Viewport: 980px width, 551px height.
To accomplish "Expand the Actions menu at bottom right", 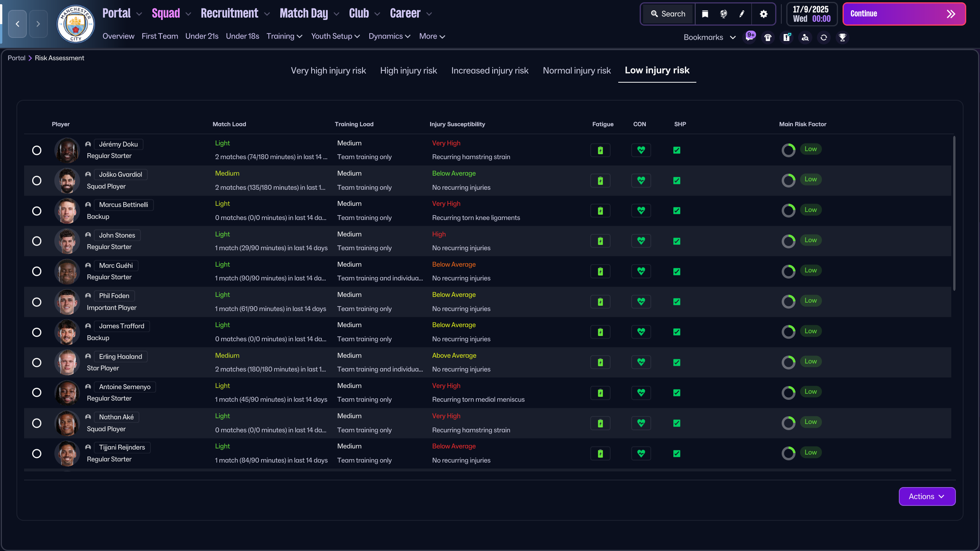I will coord(927,496).
